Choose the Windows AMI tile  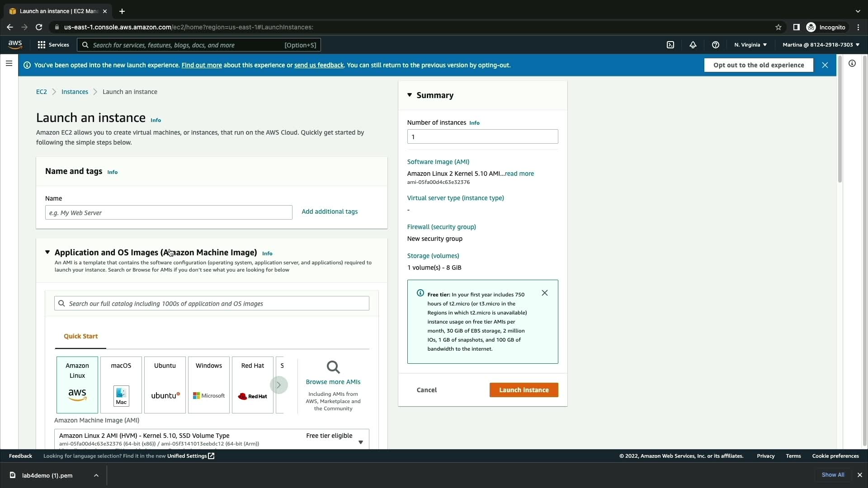pos(208,385)
